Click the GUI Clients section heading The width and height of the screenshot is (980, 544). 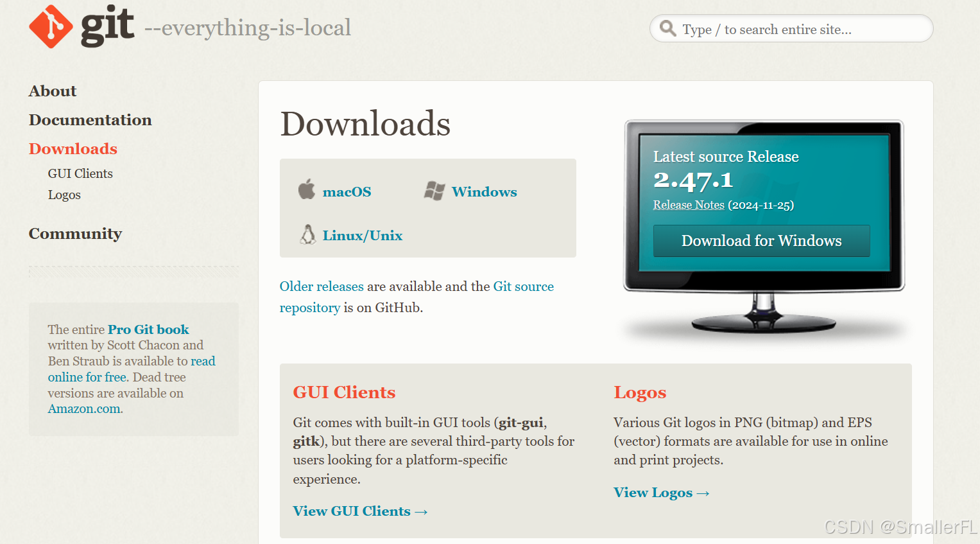(x=344, y=392)
